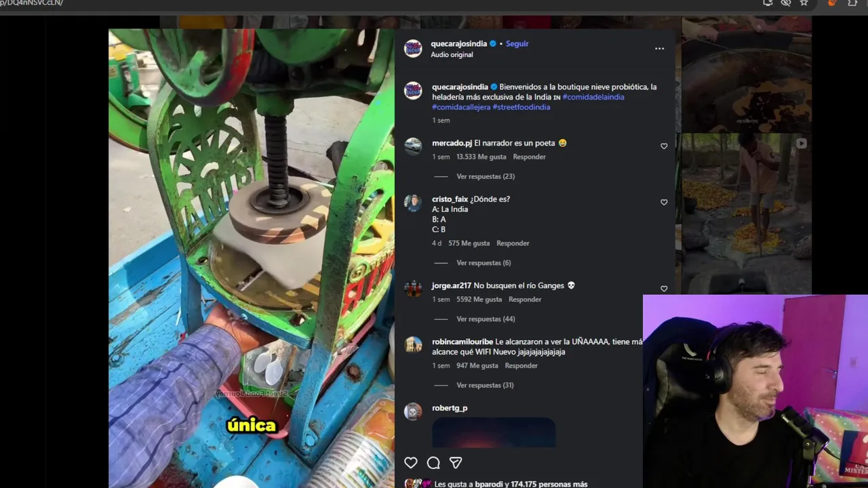Screen dimensions: 868x488
Task: Open the wok cooking reel thumbnail
Action: [x=746, y=75]
